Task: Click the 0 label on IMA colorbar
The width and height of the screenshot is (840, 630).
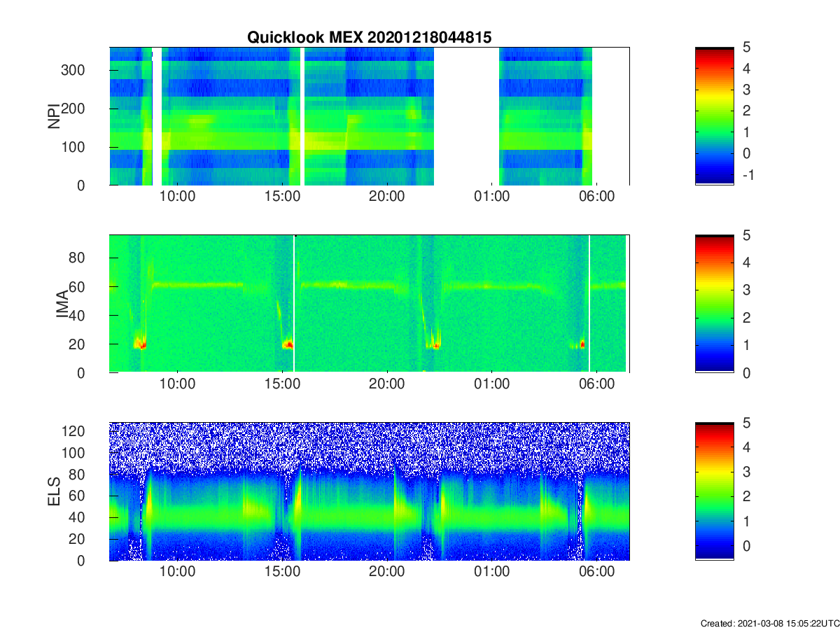Action: [745, 372]
